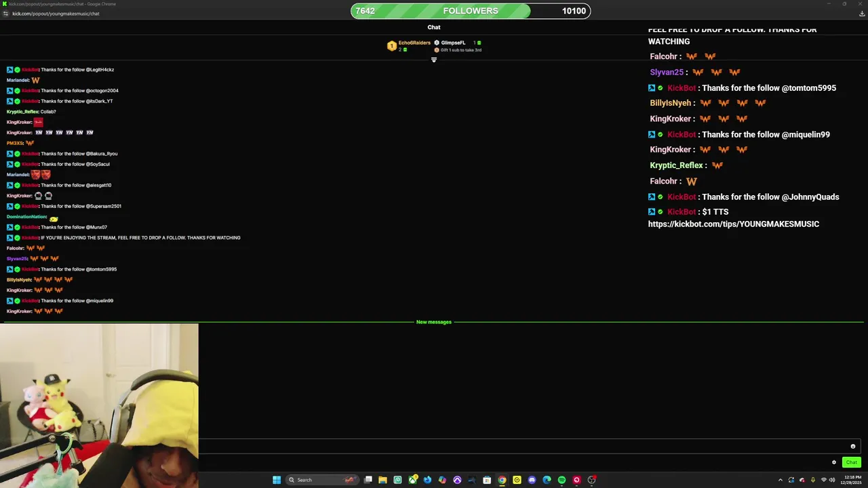Click the Chrome download icon at top right
Screen dimensions: 868x488
click(862, 14)
